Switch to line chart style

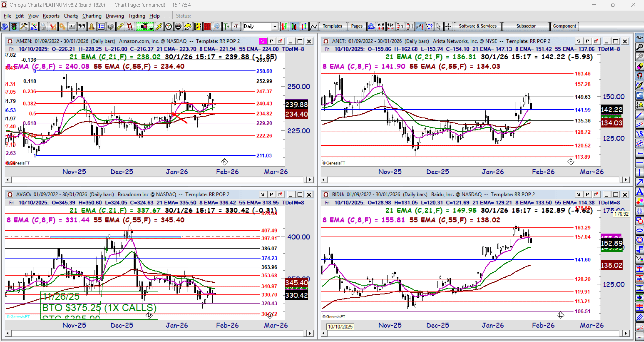[x=314, y=26]
